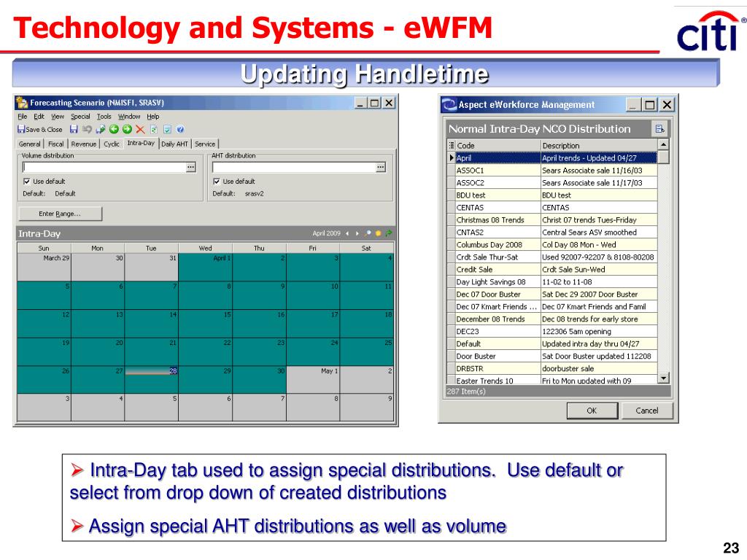Open the AHT distribution browse button

(x=381, y=167)
